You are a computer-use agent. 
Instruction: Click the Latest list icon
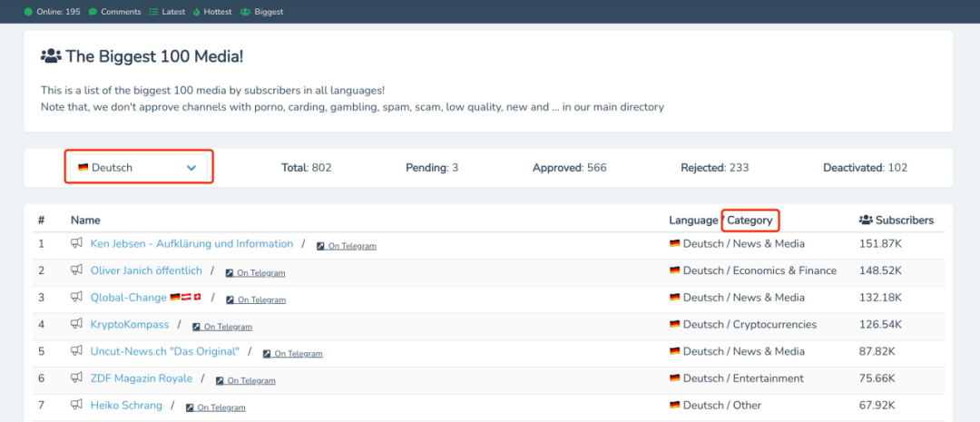[x=153, y=12]
